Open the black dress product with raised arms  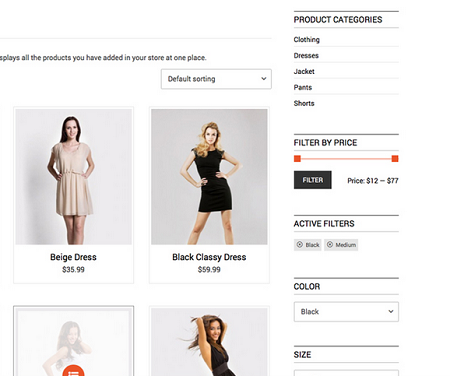click(x=209, y=342)
